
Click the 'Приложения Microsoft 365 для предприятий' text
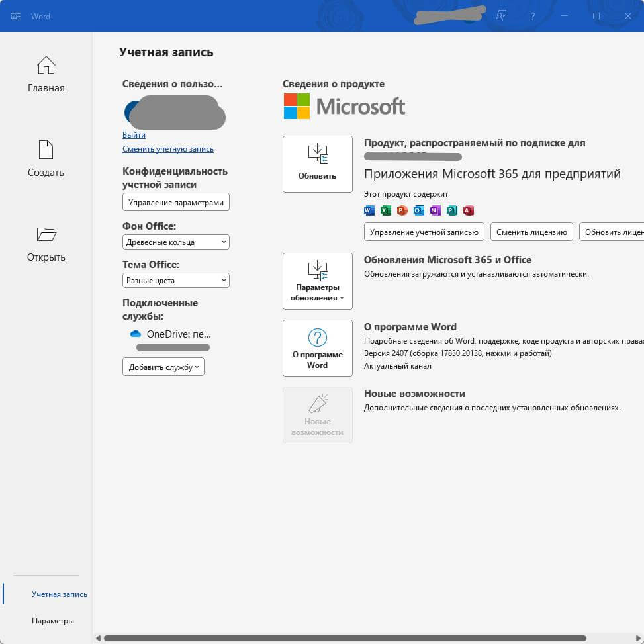(x=492, y=173)
